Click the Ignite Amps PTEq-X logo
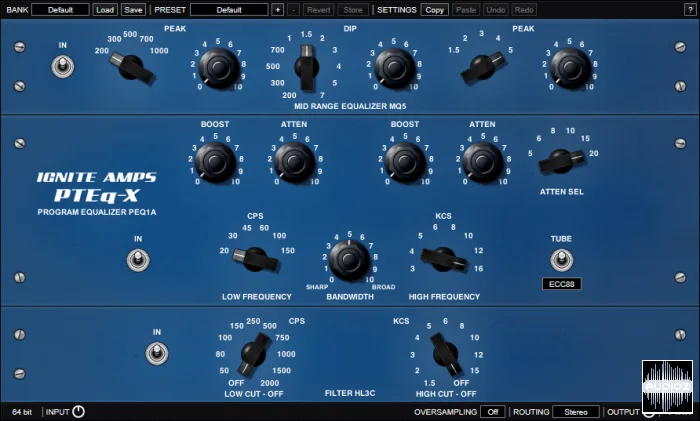Screen dimensions: 700x421 tap(96, 188)
